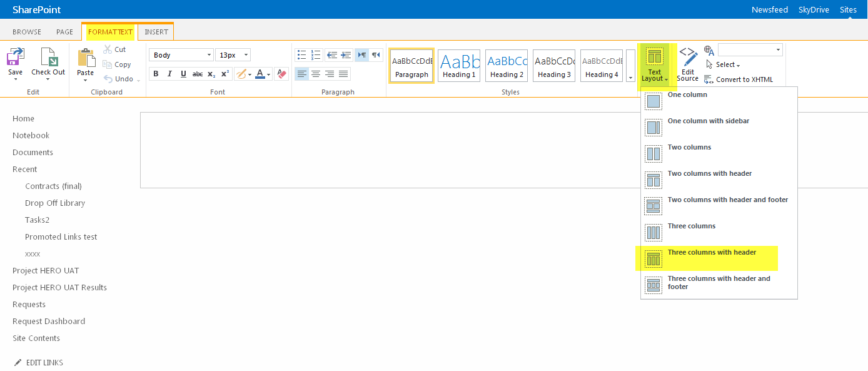This screenshot has height=371, width=868.
Task: Switch to the Insert ribbon tab
Action: (156, 32)
